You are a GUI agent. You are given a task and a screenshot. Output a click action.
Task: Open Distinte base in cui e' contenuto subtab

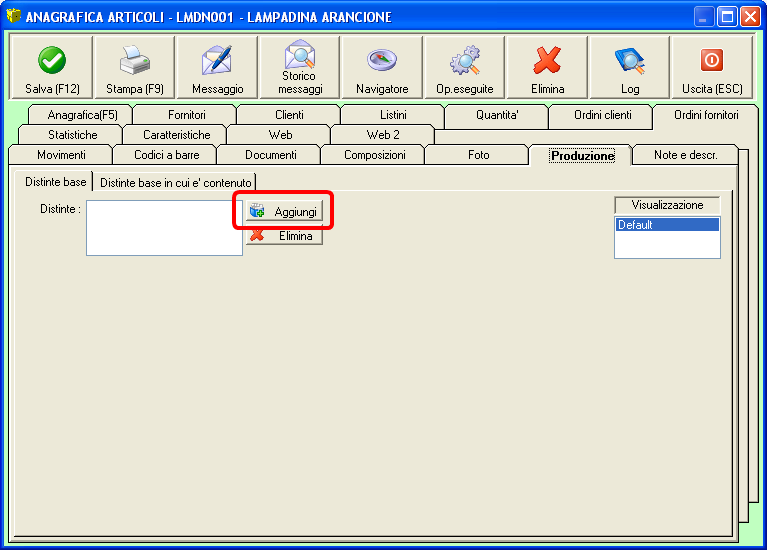click(x=175, y=182)
